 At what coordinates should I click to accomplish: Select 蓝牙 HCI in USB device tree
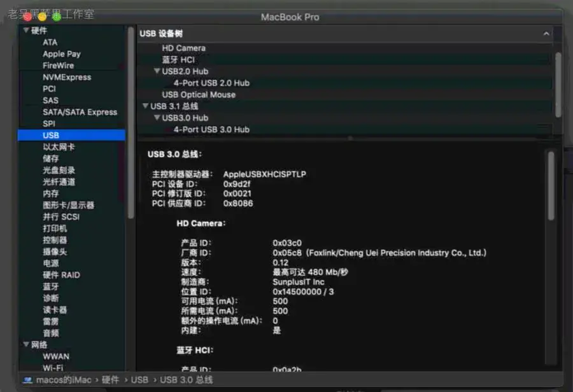click(178, 60)
